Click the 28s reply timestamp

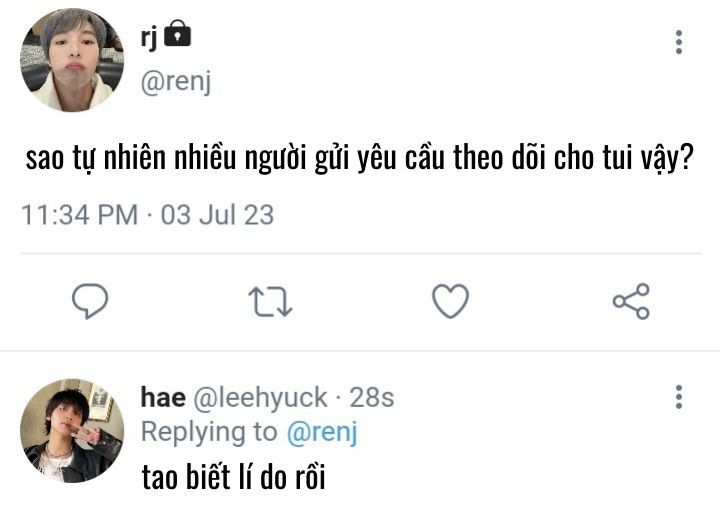coord(371,398)
